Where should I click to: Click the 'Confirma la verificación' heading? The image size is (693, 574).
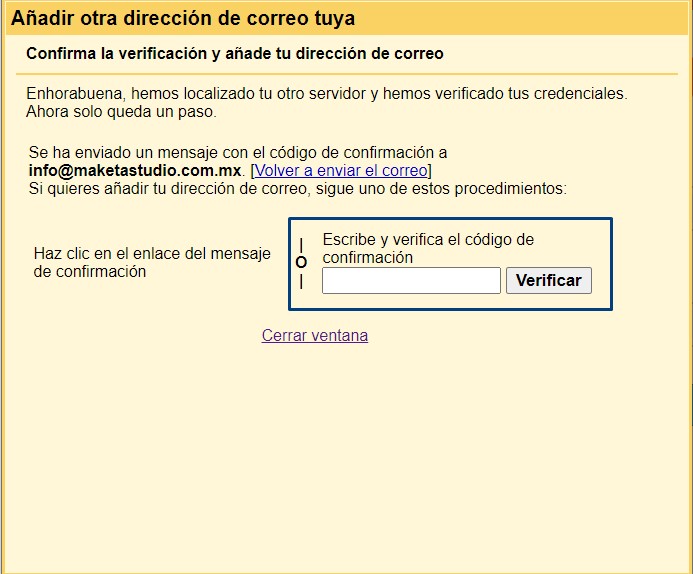(235, 53)
